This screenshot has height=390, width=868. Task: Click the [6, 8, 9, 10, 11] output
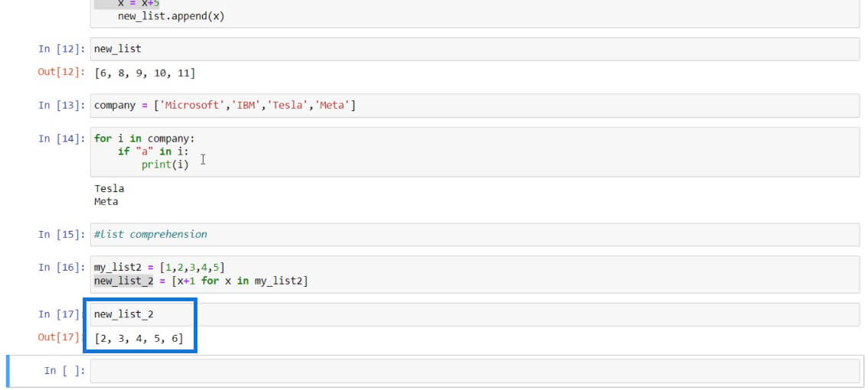[x=145, y=73]
